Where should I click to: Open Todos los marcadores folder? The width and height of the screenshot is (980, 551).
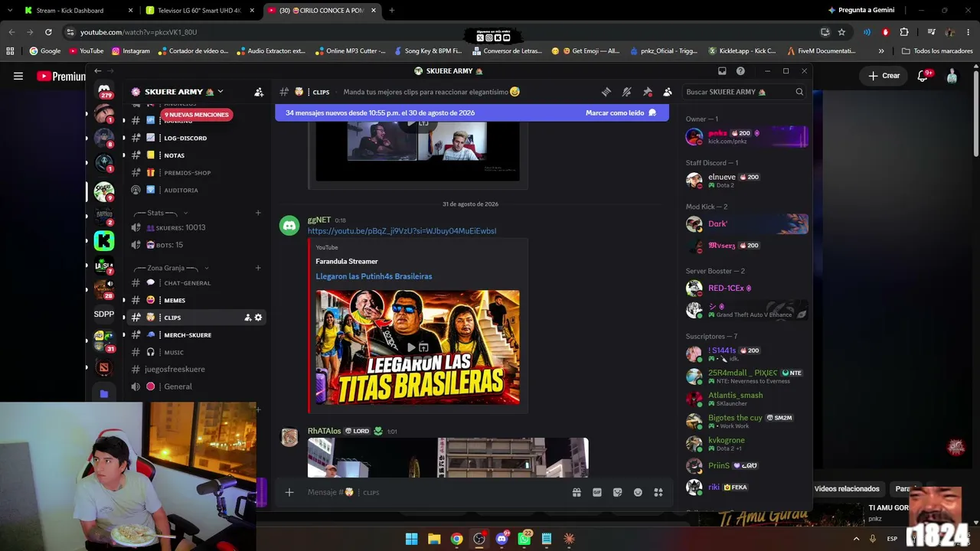coord(937,51)
